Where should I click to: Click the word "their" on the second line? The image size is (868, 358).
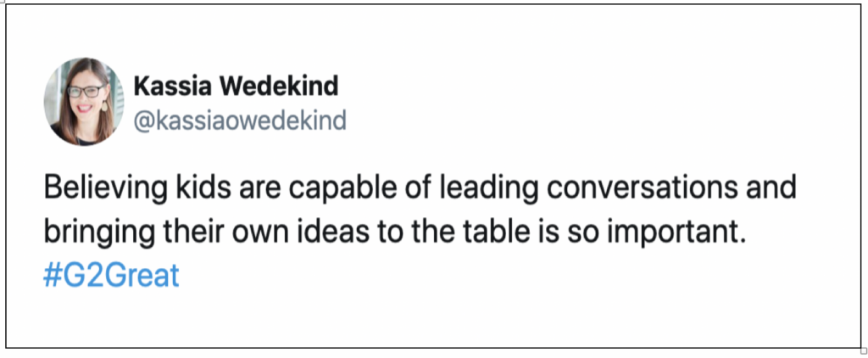pos(192,232)
